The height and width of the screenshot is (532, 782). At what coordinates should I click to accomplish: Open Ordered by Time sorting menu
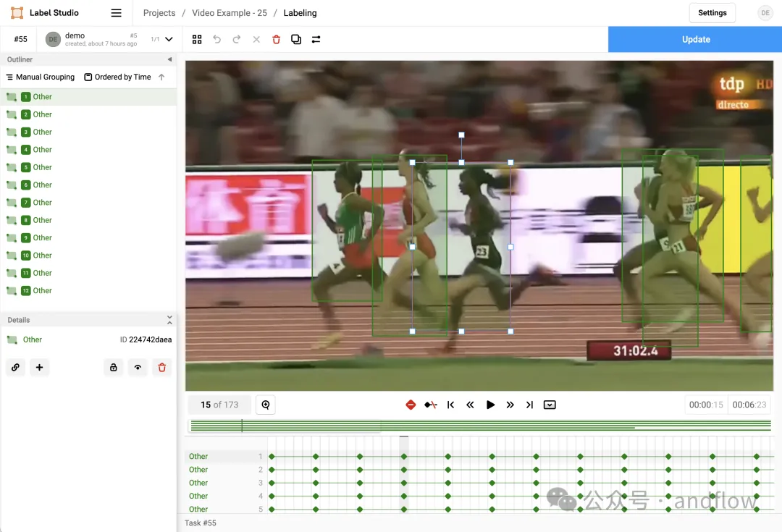(118, 77)
